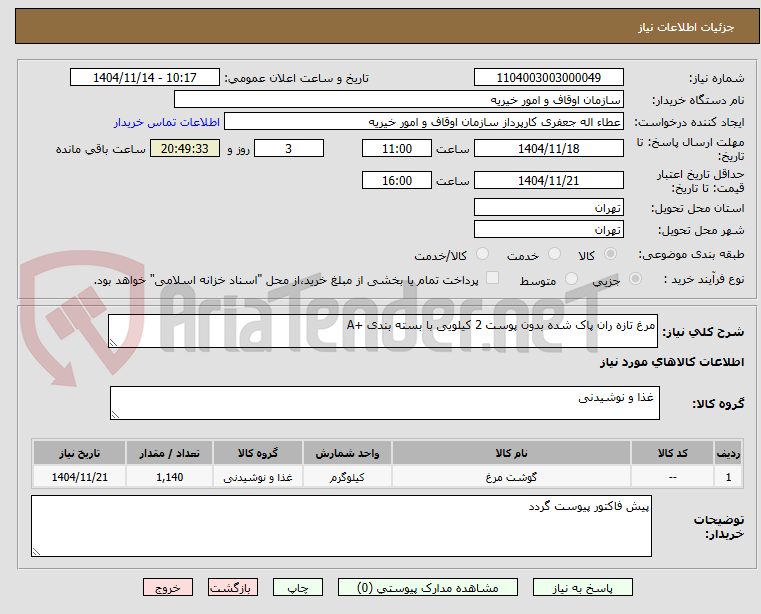
Task: Click the تاریخ نیاز column header
Action: tap(80, 453)
